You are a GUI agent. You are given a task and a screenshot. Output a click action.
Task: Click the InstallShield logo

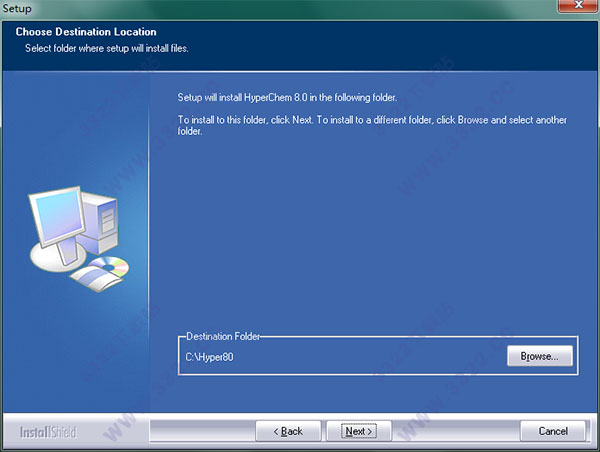[x=48, y=432]
